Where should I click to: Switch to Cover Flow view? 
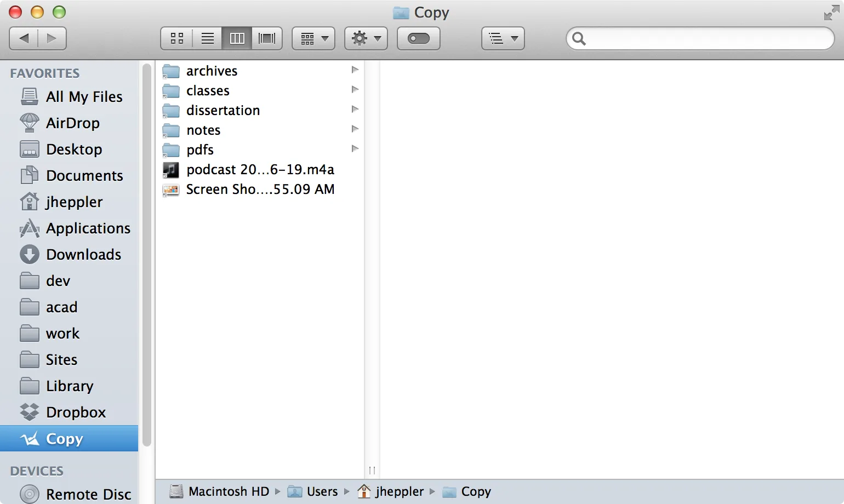267,38
